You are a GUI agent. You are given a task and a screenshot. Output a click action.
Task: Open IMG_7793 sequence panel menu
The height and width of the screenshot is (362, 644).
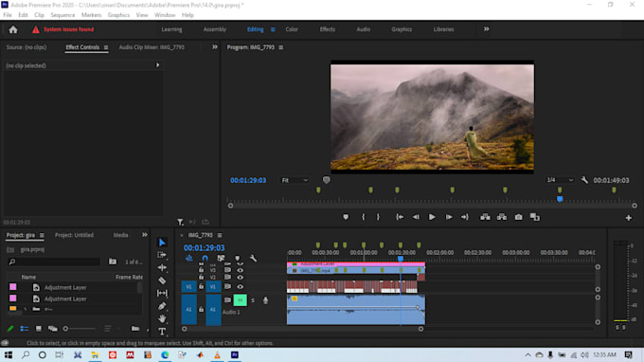(x=220, y=235)
